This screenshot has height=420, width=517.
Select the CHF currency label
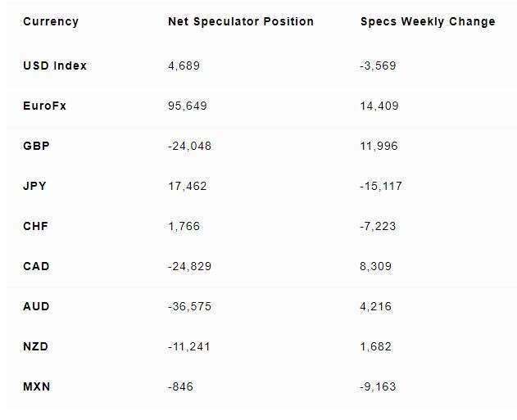(35, 226)
